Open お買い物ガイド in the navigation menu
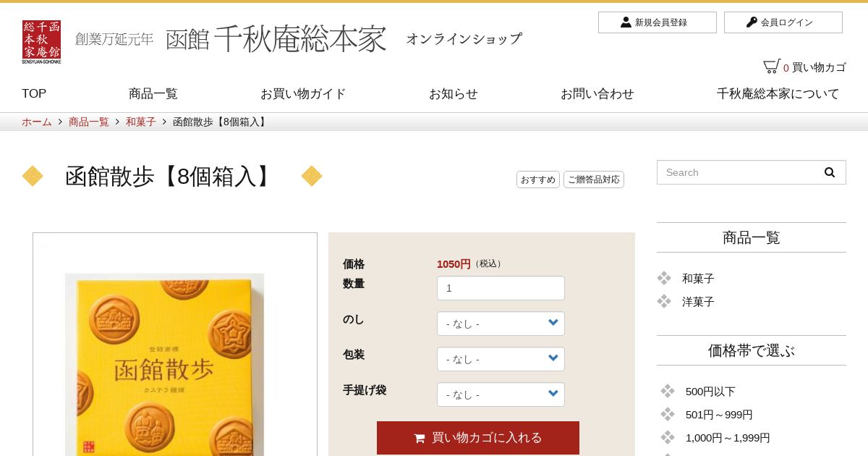The image size is (868, 456). (x=303, y=93)
